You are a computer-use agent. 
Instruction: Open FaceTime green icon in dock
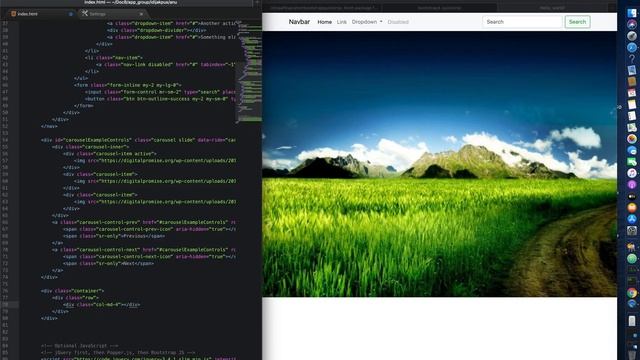(632, 162)
